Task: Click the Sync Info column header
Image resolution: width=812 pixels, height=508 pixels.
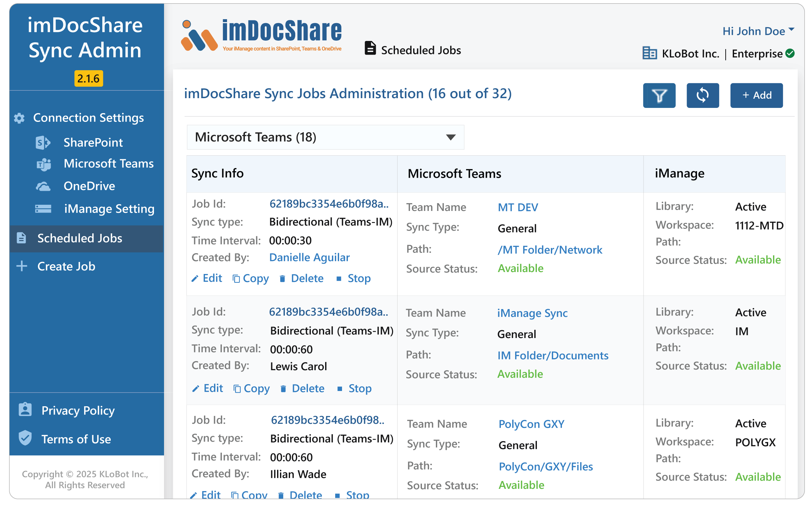Action: 217,173
